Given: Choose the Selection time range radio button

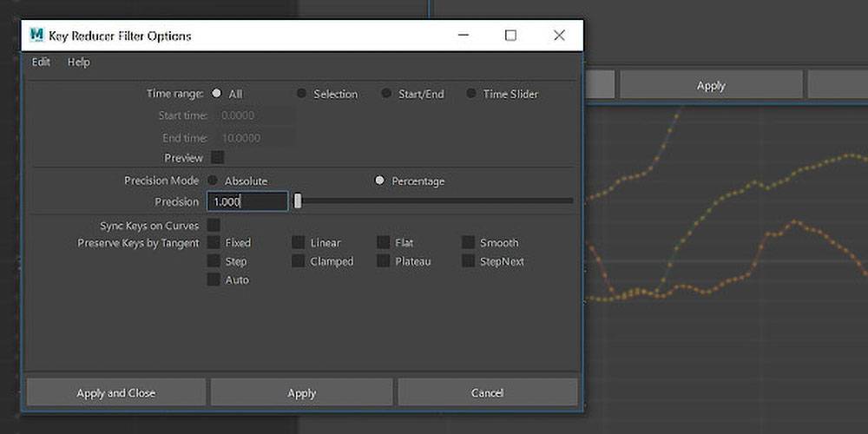Looking at the screenshot, I should (x=302, y=94).
